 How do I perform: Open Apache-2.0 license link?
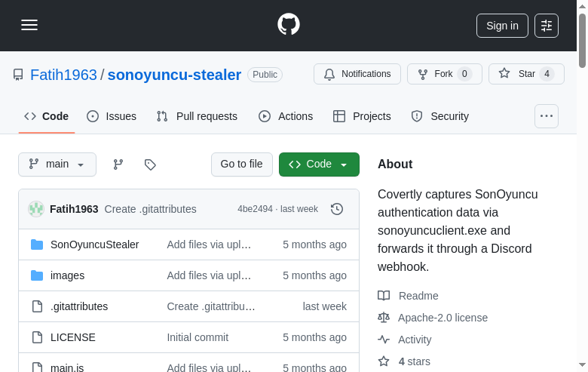click(443, 318)
